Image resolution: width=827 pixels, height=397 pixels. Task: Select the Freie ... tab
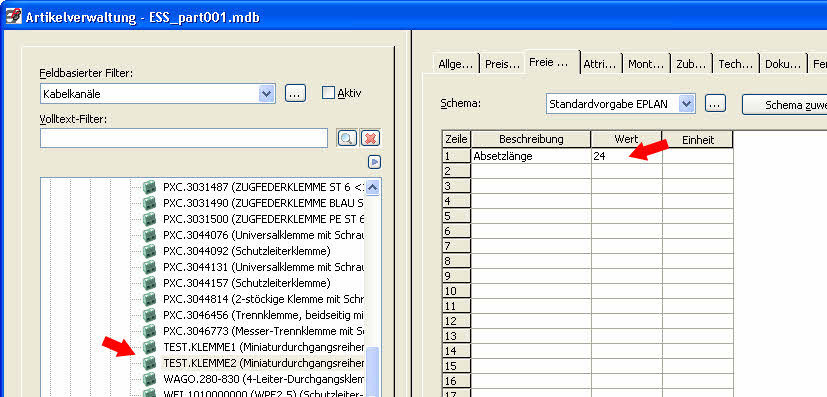click(552, 62)
